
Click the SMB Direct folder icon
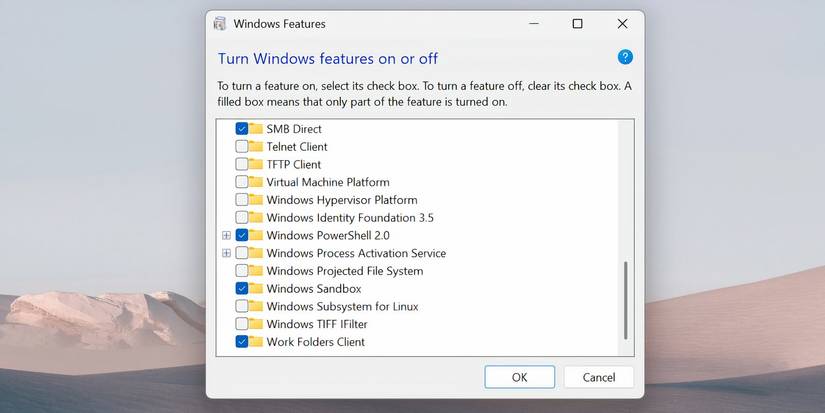[257, 129]
